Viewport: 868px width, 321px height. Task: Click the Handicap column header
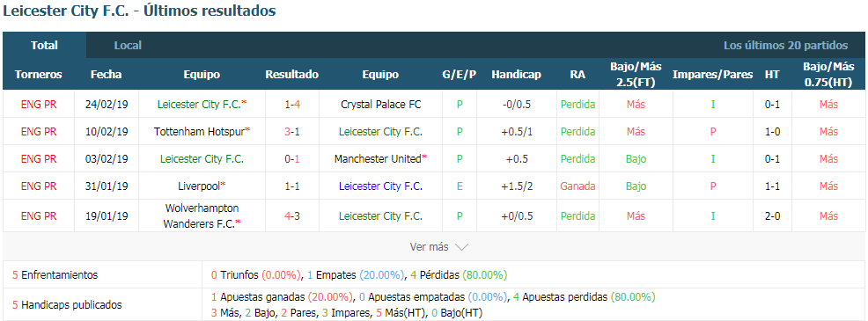coord(517,74)
